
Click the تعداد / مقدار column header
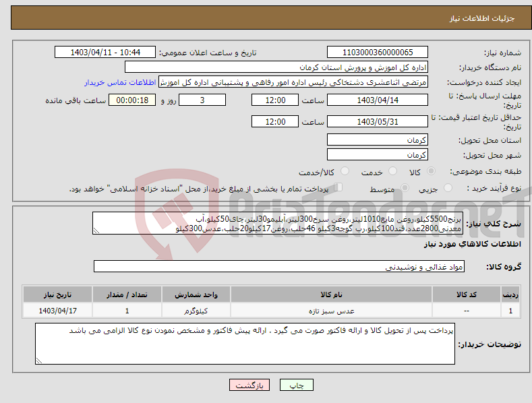(127, 294)
